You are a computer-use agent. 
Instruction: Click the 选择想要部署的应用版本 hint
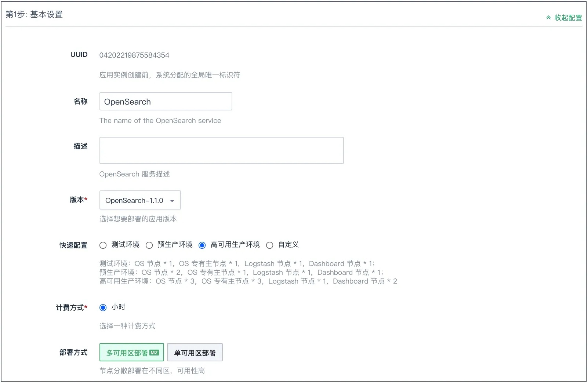pos(138,219)
